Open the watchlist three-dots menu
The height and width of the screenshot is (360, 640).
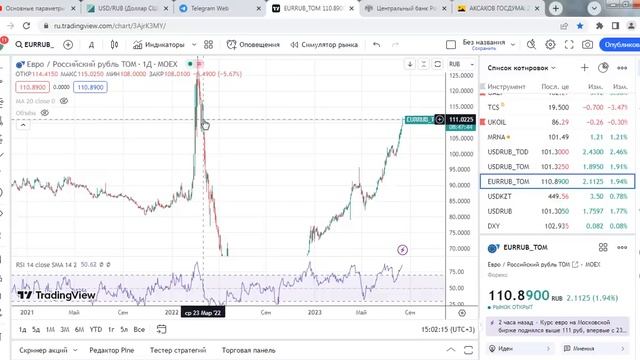pos(622,68)
